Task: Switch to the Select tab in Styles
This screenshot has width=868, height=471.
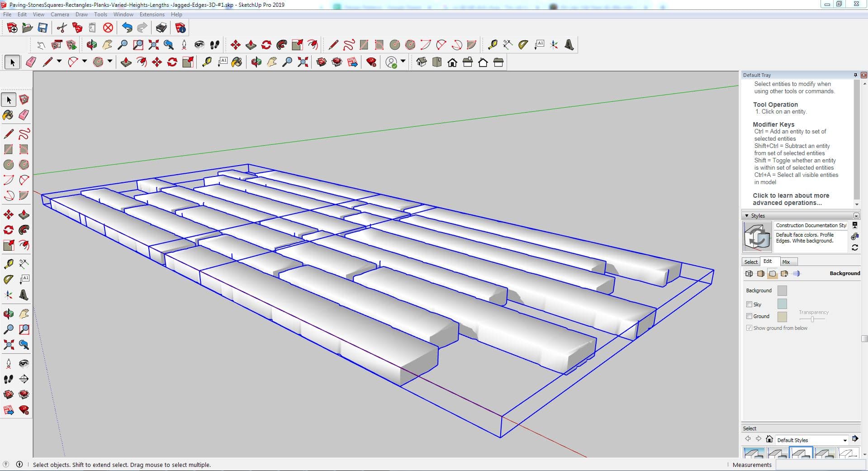Action: click(751, 262)
